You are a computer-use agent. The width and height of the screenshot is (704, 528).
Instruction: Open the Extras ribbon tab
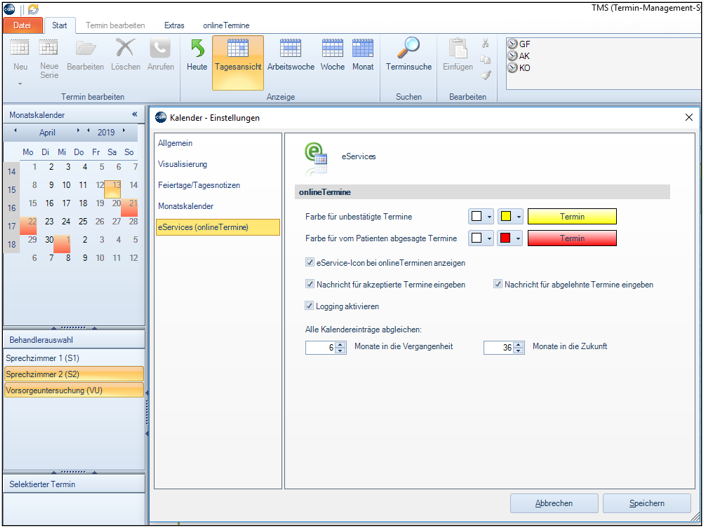(x=174, y=26)
